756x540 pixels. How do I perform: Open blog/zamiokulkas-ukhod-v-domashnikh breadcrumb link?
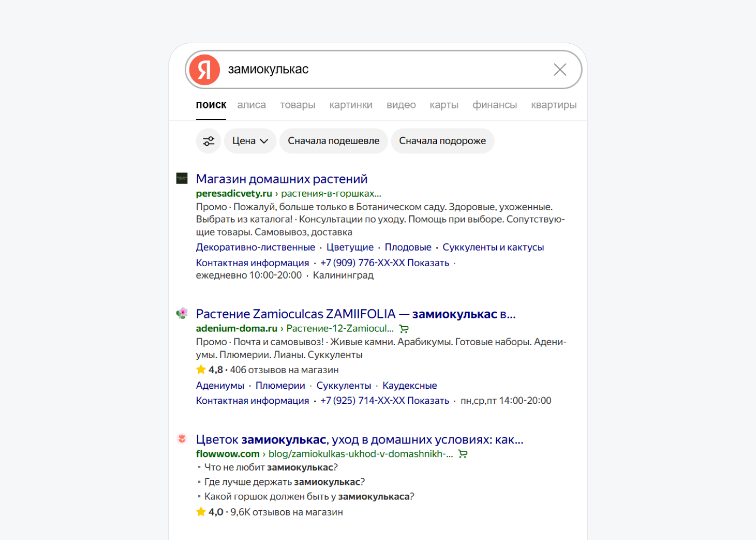coord(361,454)
